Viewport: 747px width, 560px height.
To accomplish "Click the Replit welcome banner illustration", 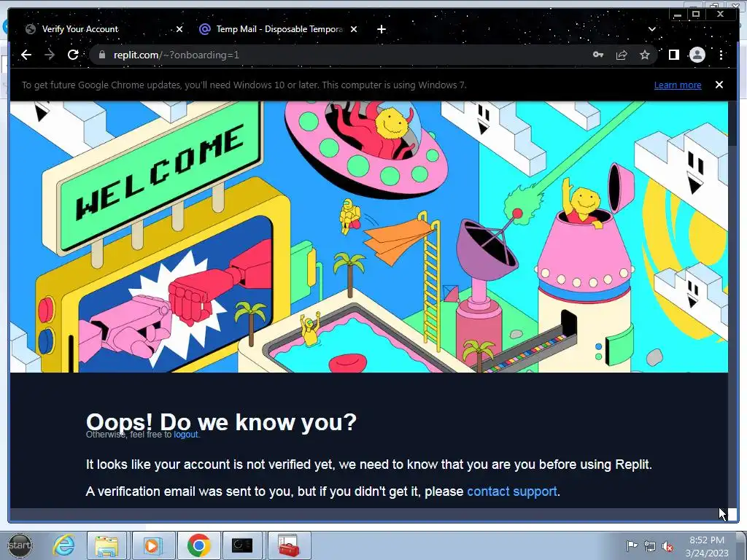I will click(x=368, y=237).
